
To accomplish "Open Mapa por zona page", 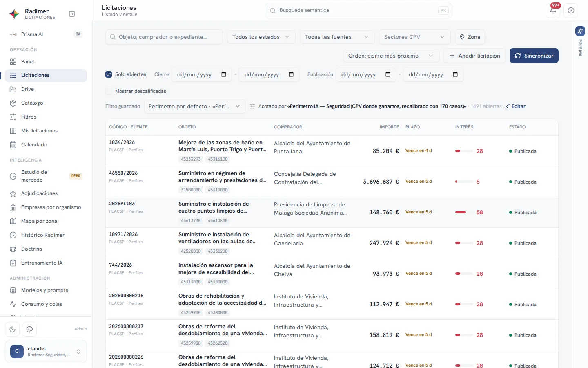I will tap(46, 221).
